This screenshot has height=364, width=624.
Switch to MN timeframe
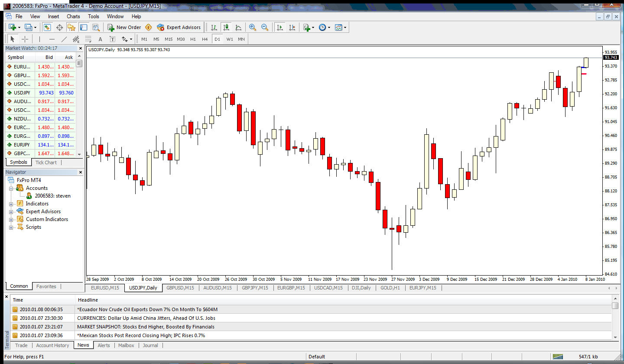(x=241, y=39)
